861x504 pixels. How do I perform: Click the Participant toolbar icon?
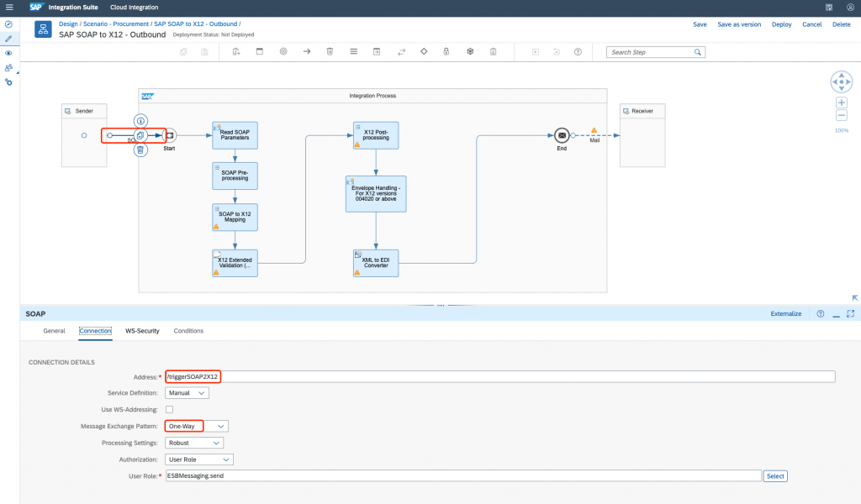pos(236,51)
